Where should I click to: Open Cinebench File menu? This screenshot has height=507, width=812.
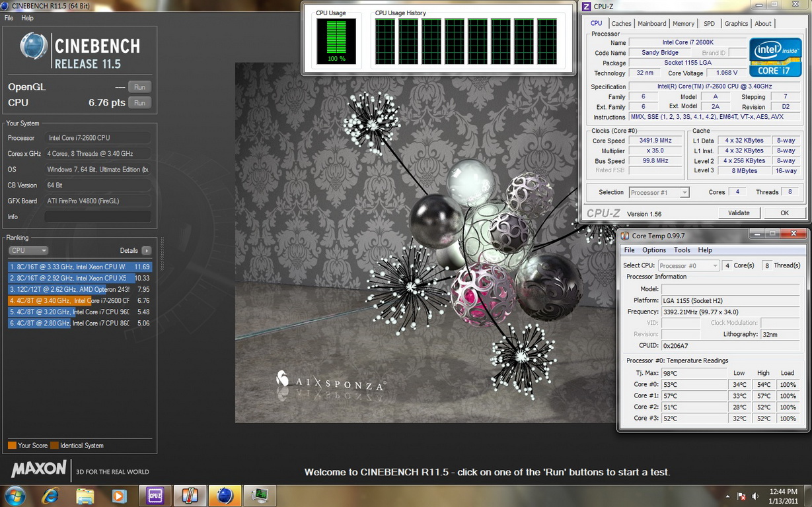[9, 18]
